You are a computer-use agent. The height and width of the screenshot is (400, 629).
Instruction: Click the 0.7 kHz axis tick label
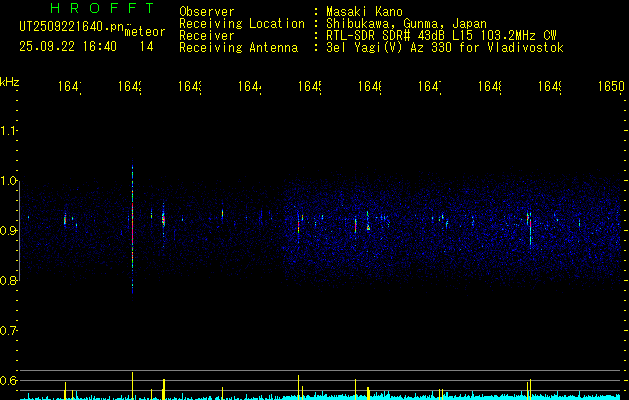8,331
